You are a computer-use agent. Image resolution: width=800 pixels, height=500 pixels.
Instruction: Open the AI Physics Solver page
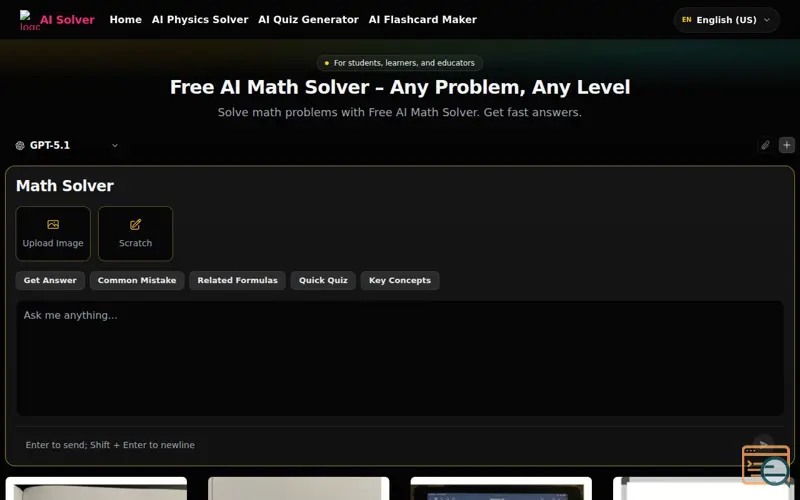pyautogui.click(x=200, y=20)
